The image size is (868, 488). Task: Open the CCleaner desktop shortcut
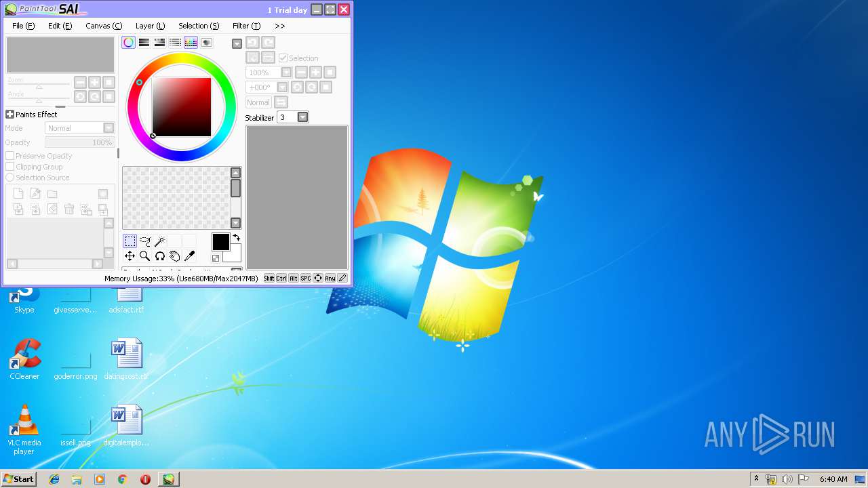pos(24,359)
